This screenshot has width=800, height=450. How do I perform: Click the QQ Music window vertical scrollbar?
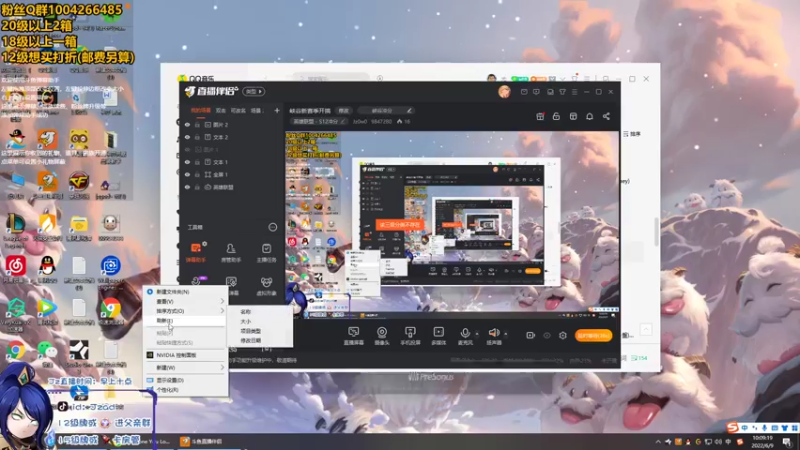tap(656, 231)
